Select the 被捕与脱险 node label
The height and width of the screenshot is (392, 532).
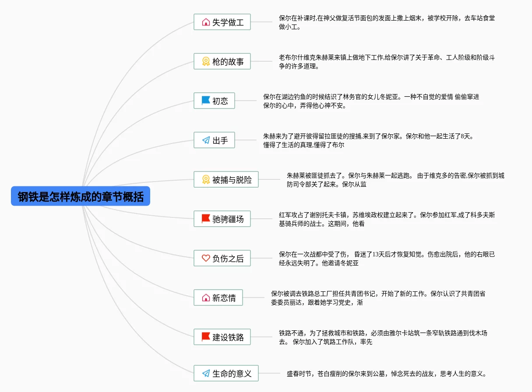232,180
